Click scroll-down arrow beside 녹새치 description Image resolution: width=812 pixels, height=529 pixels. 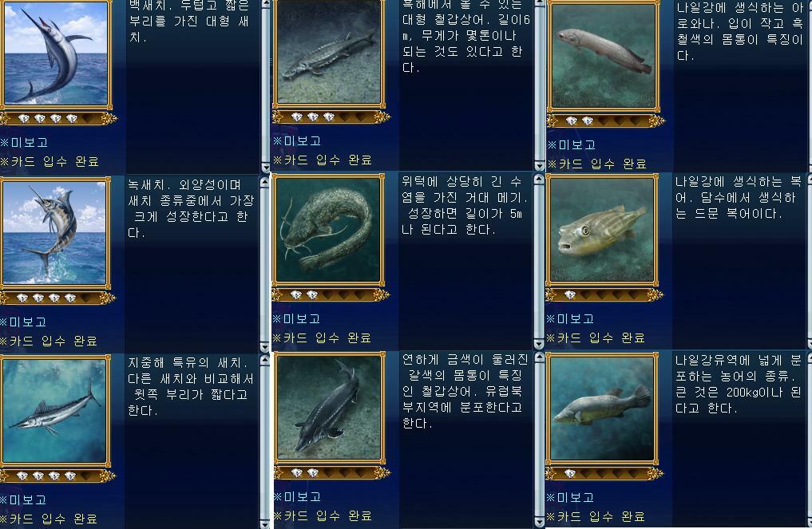[265, 346]
